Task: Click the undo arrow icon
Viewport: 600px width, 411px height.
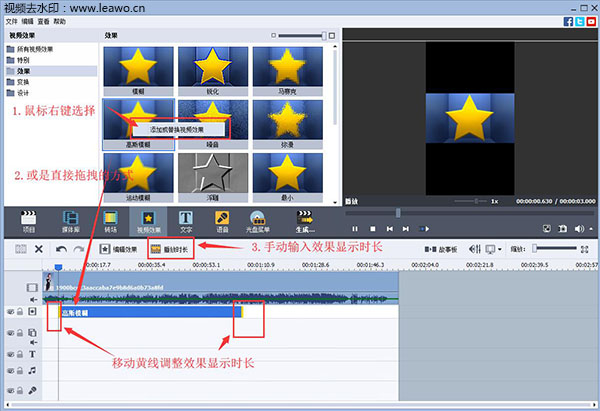Action: (61, 249)
